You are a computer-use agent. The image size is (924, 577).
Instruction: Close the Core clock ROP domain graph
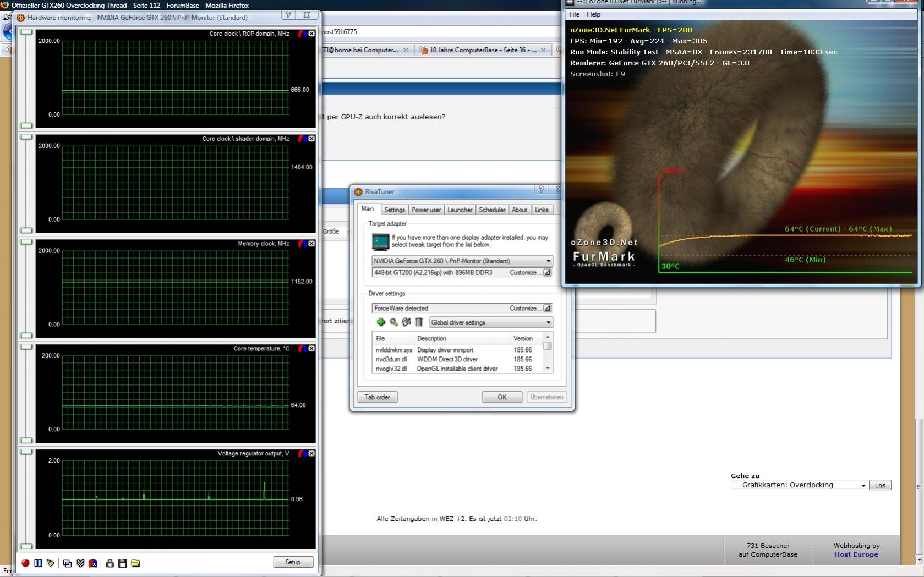(x=311, y=34)
